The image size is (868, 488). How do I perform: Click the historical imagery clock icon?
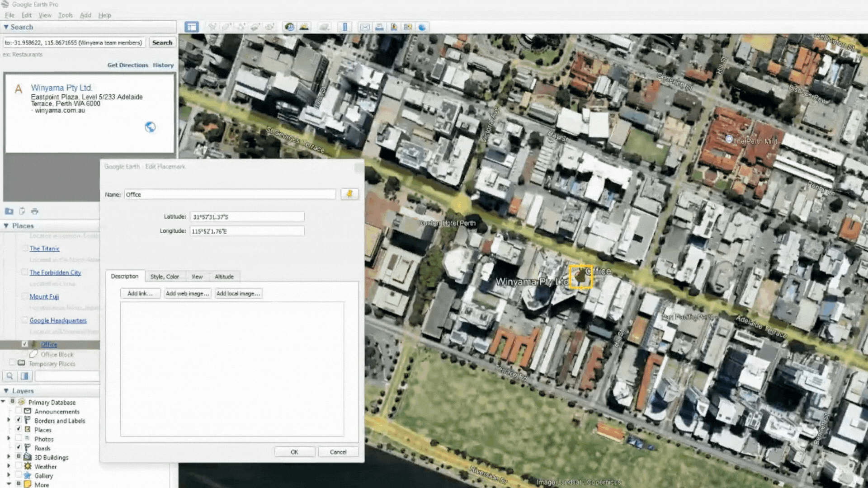pos(289,27)
